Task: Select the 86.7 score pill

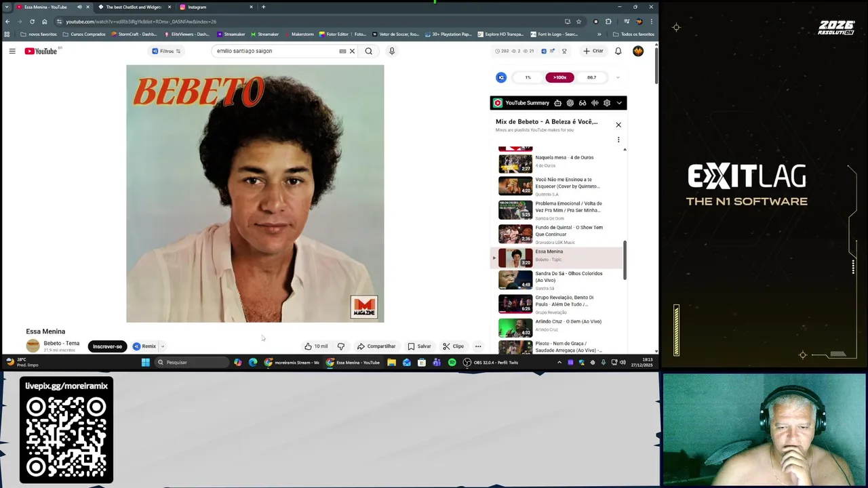Action: tap(591, 77)
